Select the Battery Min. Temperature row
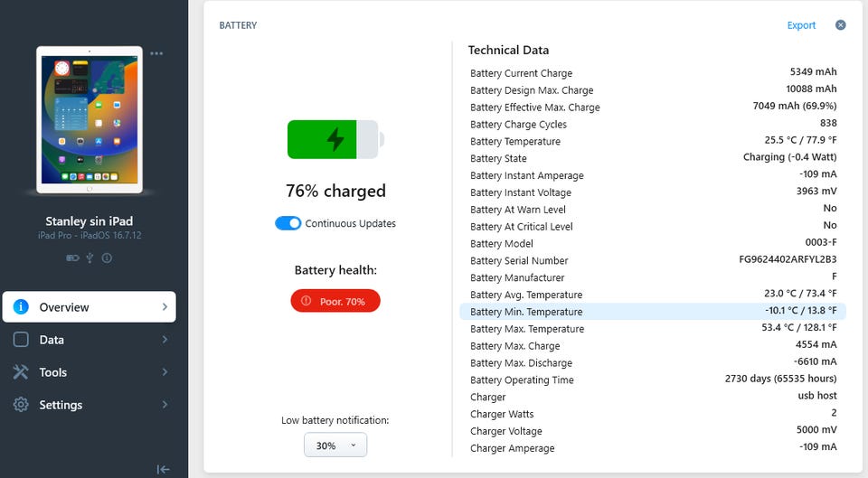Image resolution: width=868 pixels, height=478 pixels. [653, 312]
